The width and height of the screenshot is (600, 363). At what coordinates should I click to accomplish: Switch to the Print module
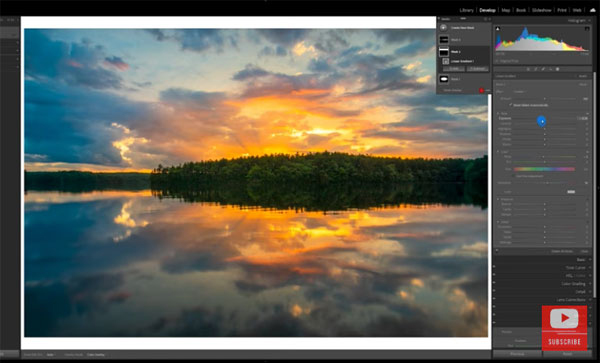[562, 10]
